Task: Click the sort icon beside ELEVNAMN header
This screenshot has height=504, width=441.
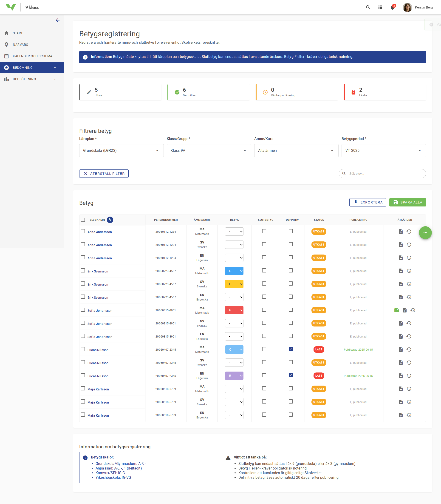Action: (110, 220)
